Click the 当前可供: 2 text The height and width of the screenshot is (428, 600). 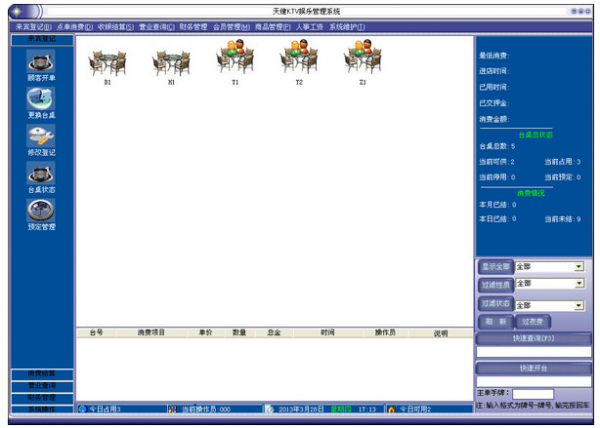[x=497, y=162]
